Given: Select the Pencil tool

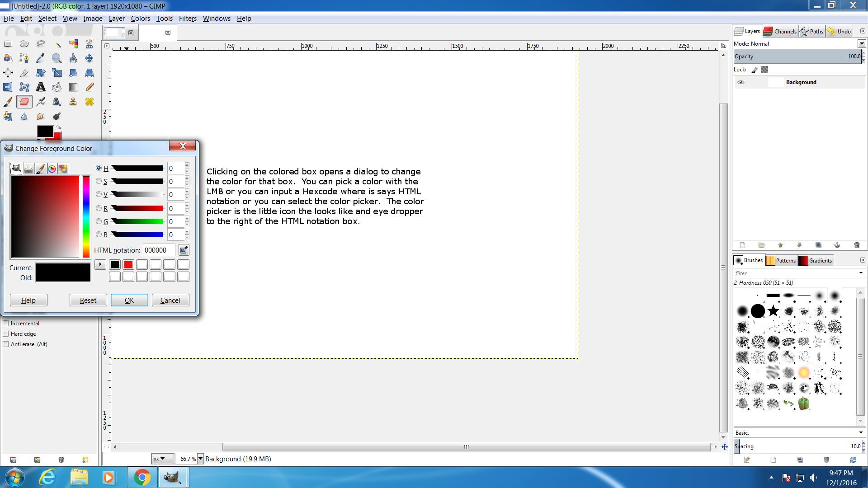Looking at the screenshot, I should [90, 87].
